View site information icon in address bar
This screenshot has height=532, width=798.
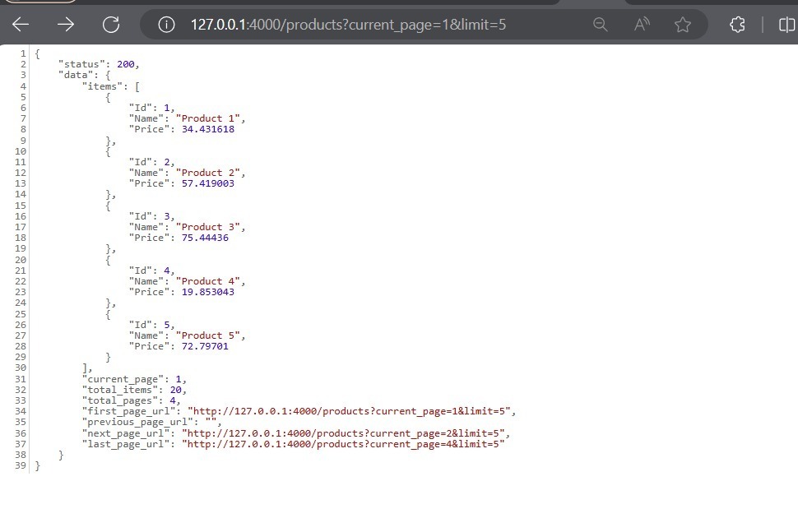(x=166, y=25)
